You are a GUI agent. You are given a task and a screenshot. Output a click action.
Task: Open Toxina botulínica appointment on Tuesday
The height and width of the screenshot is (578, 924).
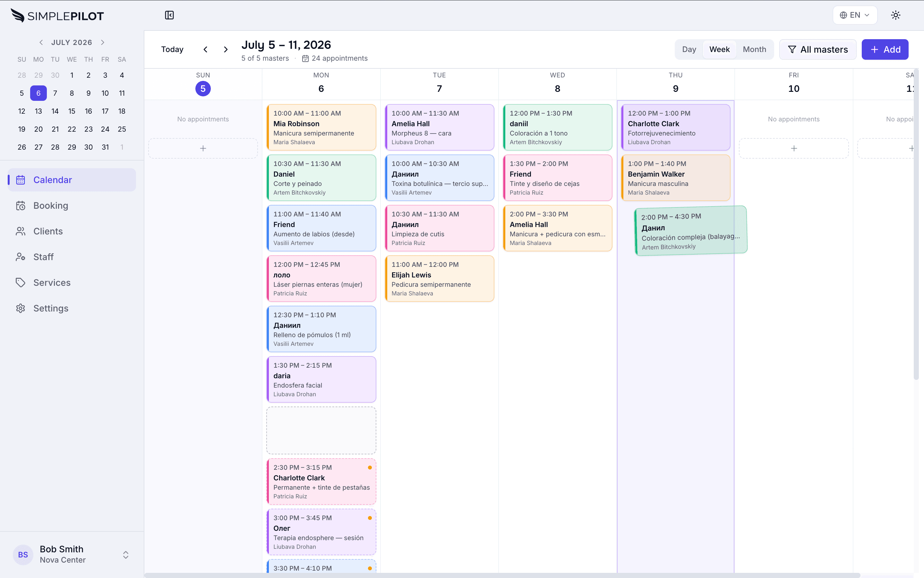coord(440,178)
